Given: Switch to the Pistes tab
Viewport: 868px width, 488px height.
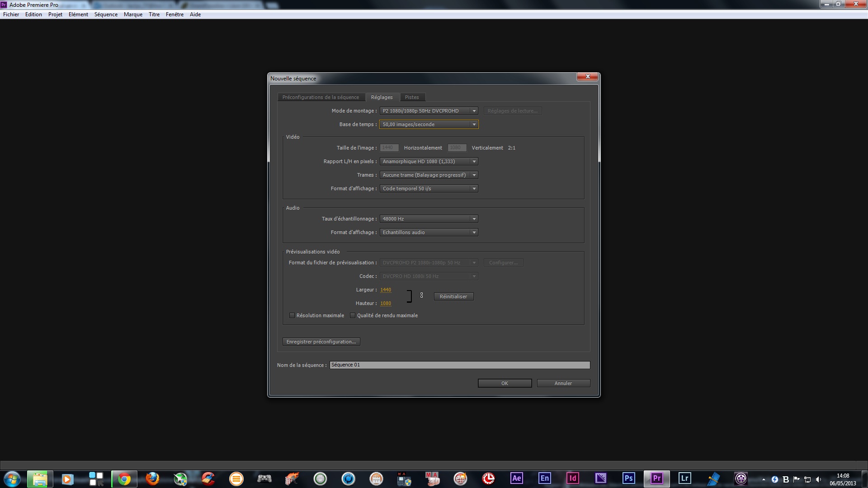Looking at the screenshot, I should 411,97.
